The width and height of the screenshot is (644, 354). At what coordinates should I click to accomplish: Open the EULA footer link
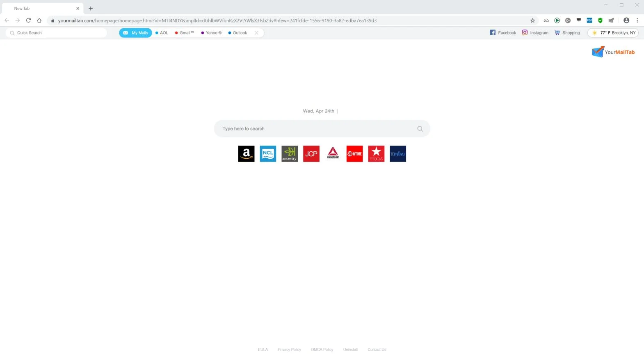263,349
